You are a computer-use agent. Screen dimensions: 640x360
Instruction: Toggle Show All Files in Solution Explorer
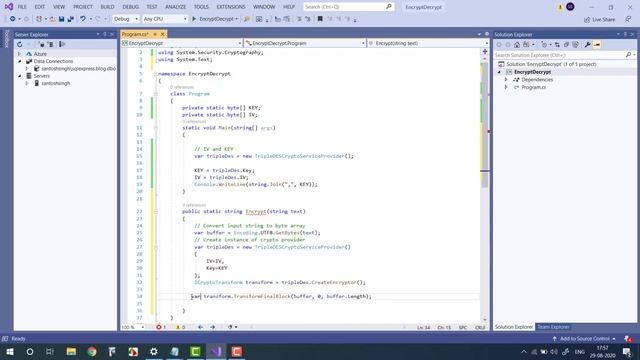pos(576,44)
